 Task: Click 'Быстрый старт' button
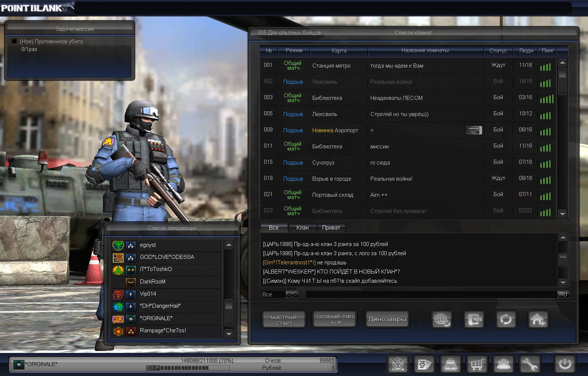click(x=284, y=319)
